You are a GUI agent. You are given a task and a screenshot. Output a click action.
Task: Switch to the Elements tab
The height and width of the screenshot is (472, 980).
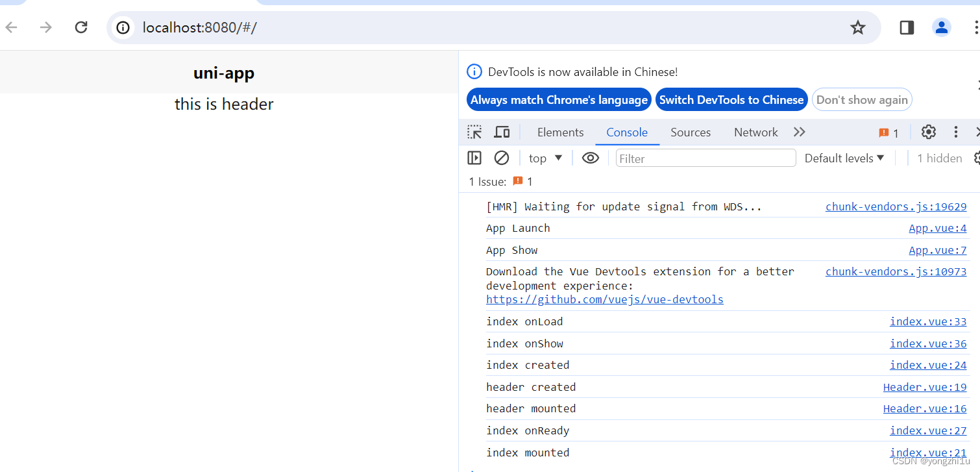[x=560, y=132]
